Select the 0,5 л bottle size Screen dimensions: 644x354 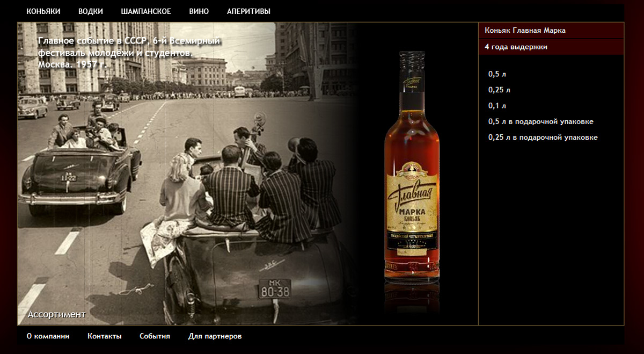497,74
